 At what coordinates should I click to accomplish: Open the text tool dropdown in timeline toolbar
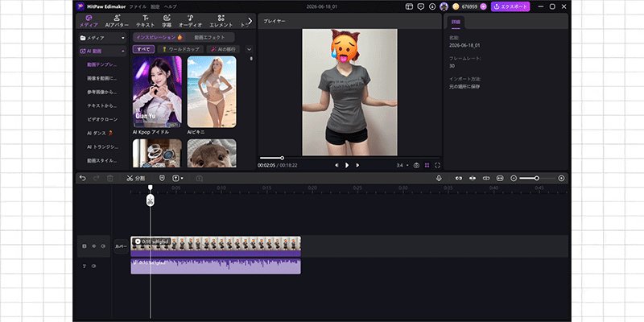pos(177,178)
